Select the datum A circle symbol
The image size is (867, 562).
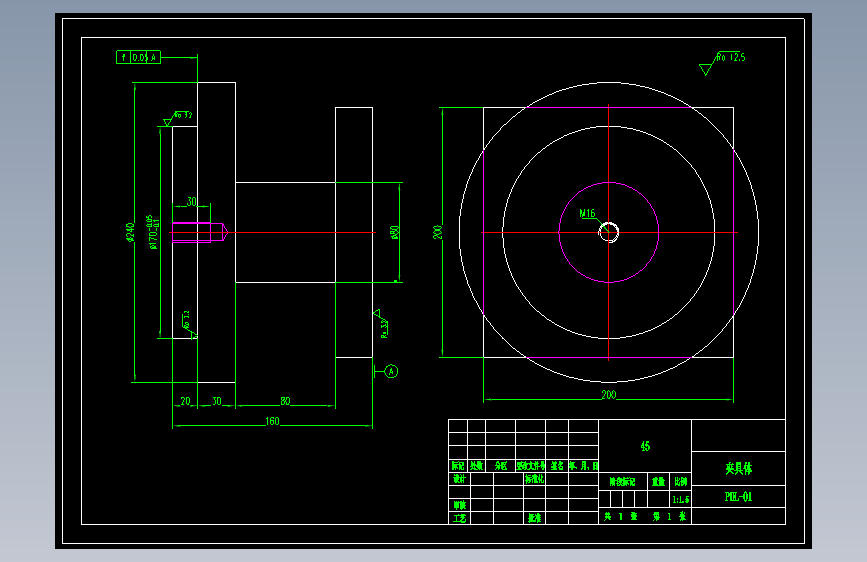391,371
